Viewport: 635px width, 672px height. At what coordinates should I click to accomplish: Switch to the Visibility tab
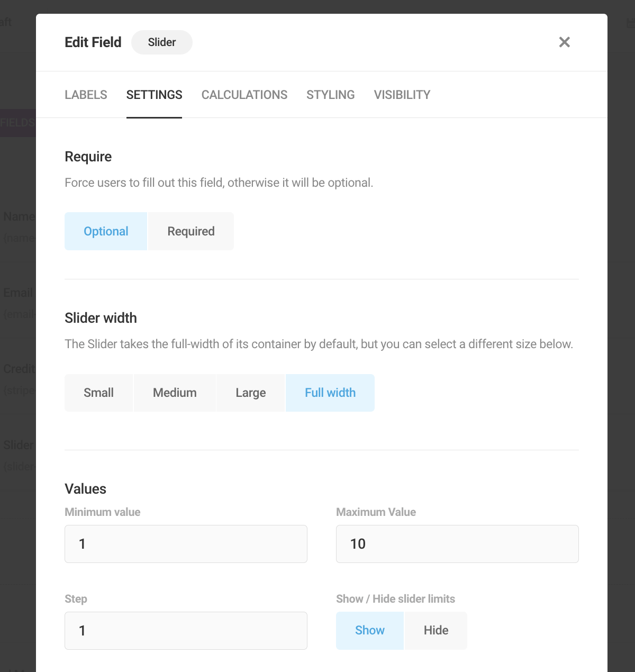(402, 95)
